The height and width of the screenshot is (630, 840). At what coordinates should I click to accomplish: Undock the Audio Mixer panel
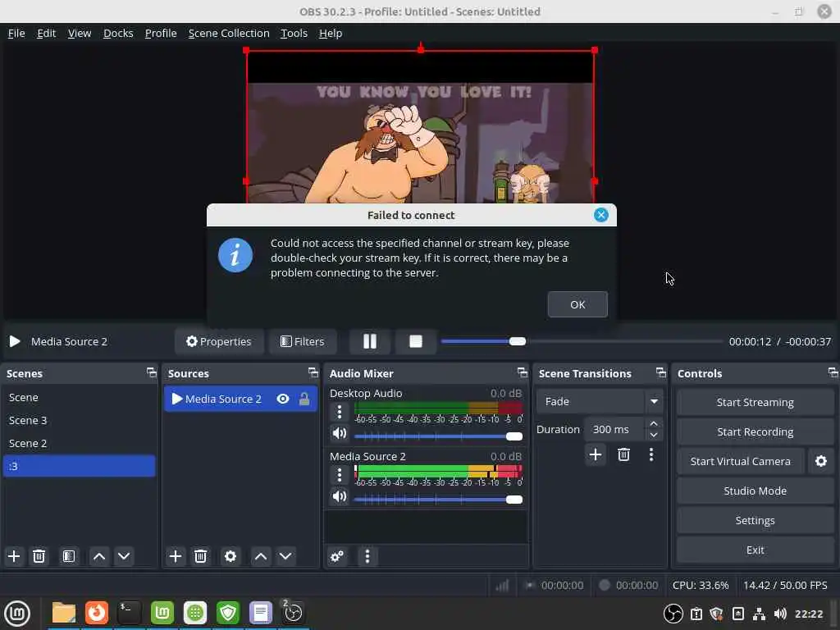(523, 372)
